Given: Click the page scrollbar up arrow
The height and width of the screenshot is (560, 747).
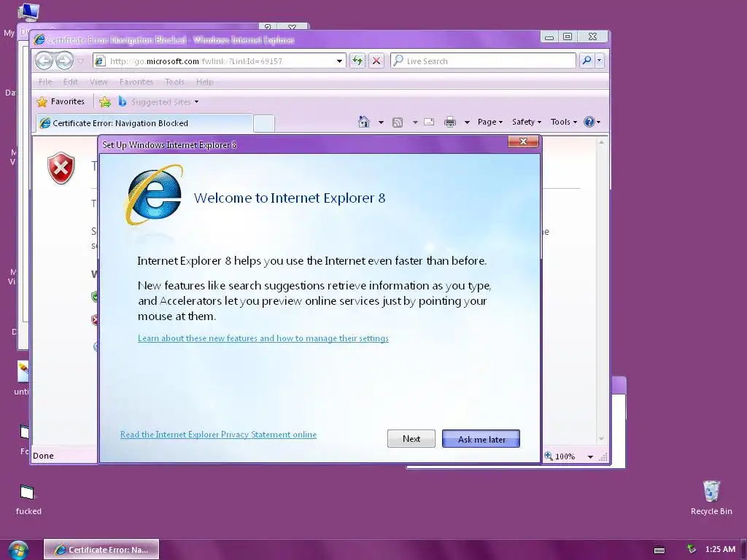Looking at the screenshot, I should pyautogui.click(x=601, y=142).
